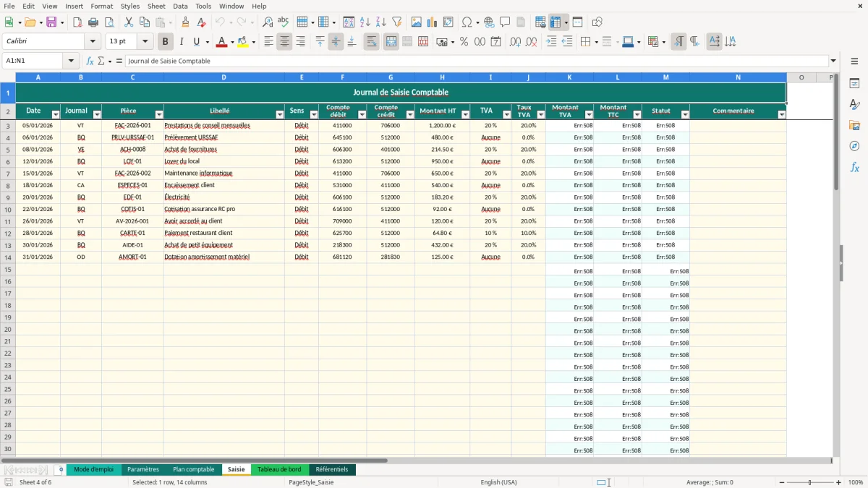Insert a comment
The image size is (868, 488).
(505, 22)
